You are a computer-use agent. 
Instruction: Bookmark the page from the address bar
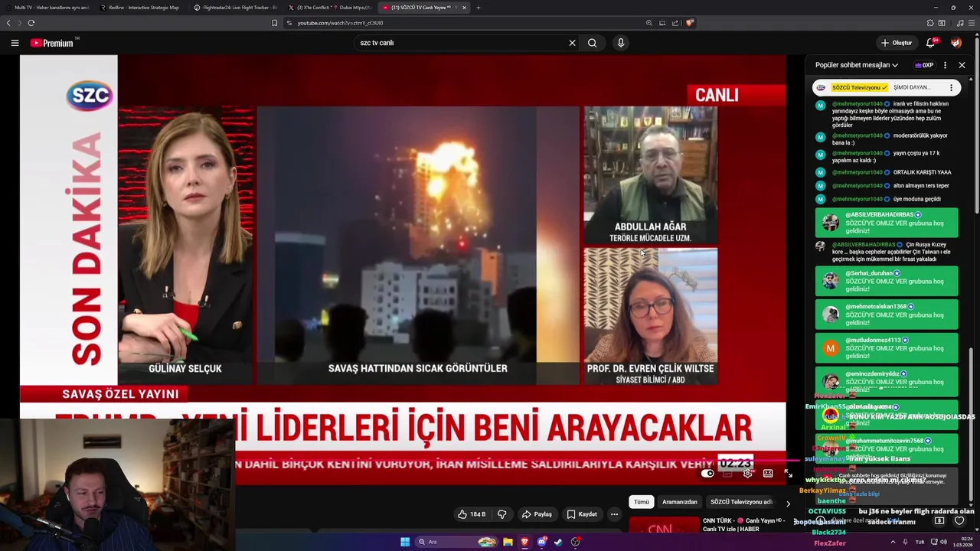pos(274,23)
